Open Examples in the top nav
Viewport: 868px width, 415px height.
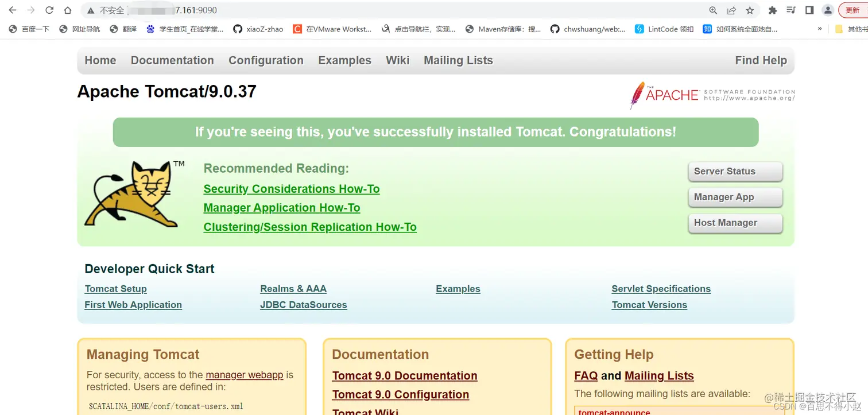pyautogui.click(x=344, y=60)
